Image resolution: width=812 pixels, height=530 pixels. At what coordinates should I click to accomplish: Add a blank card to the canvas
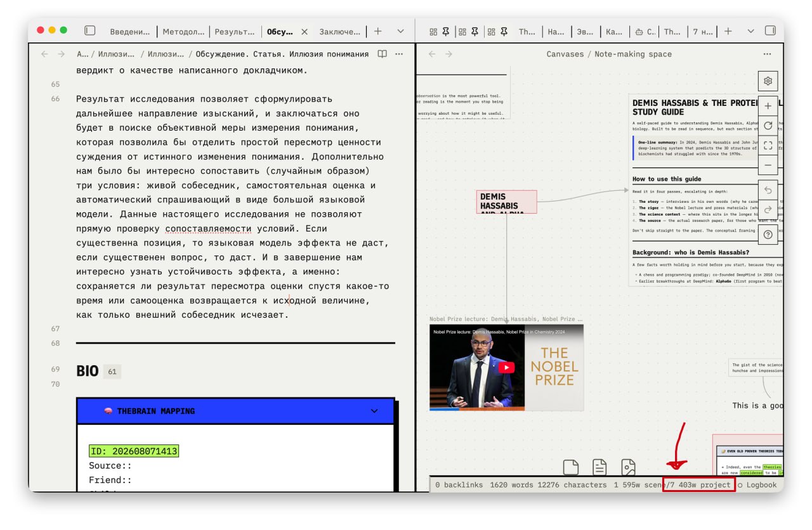pos(571,467)
